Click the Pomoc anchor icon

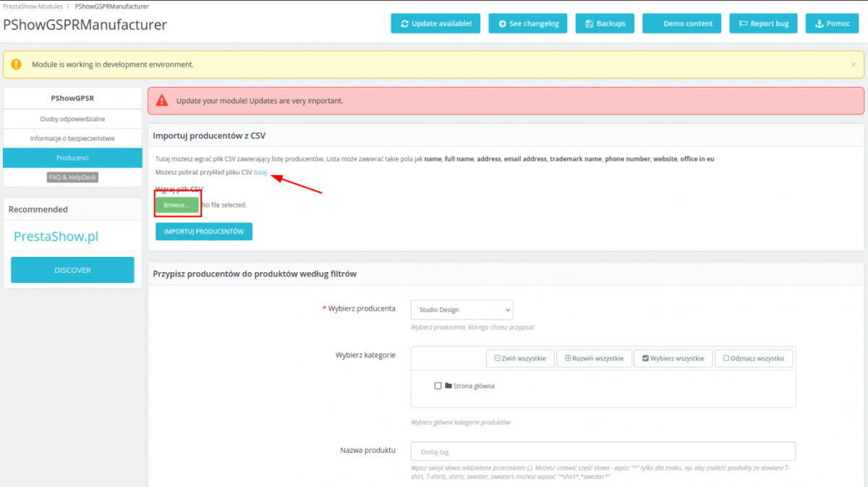[819, 23]
